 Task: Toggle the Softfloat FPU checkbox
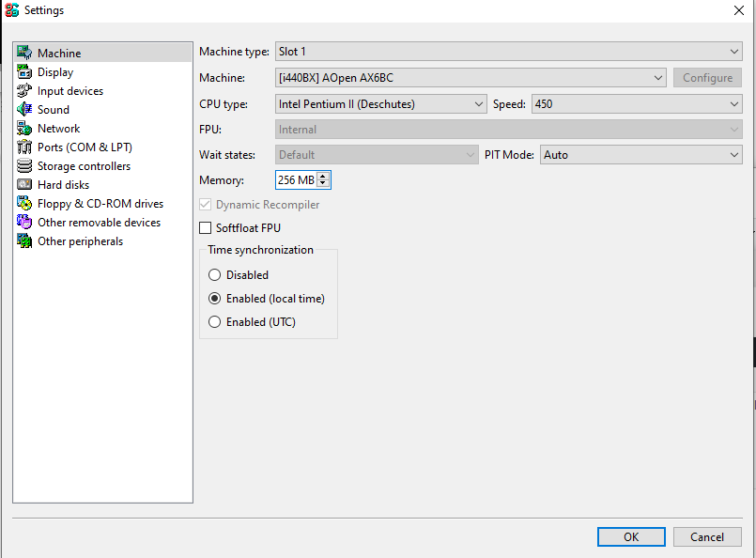[206, 227]
